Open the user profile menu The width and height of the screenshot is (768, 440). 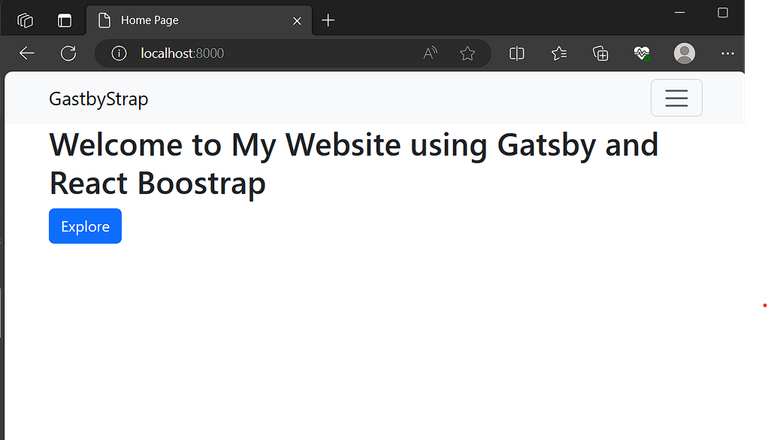(684, 53)
